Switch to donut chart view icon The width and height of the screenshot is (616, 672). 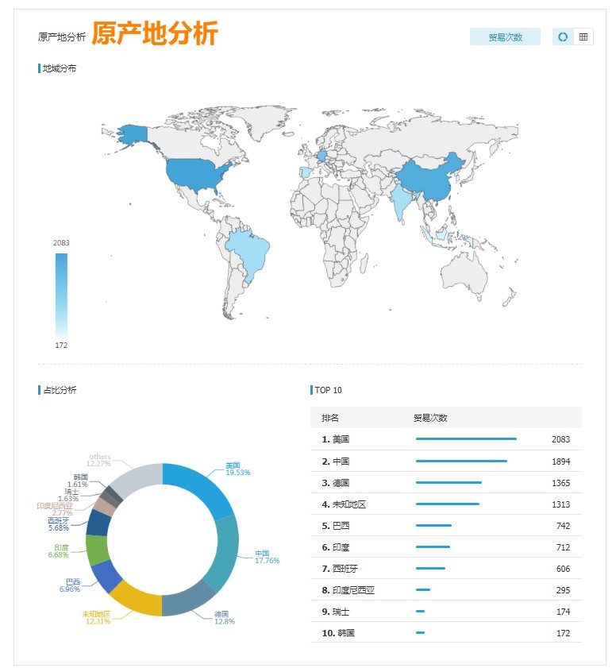click(563, 37)
